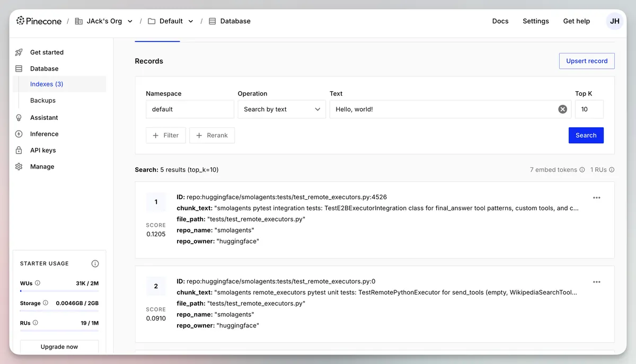Open Get started in sidebar

47,52
